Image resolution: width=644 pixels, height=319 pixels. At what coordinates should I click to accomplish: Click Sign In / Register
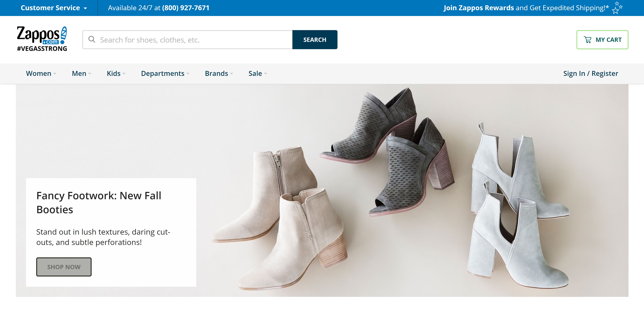[591, 73]
